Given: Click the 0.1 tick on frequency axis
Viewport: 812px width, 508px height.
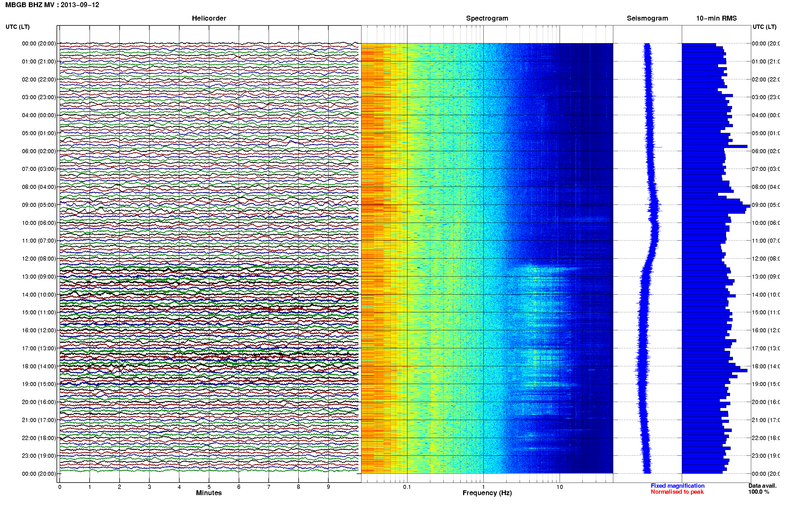Looking at the screenshot, I should coord(407,487).
